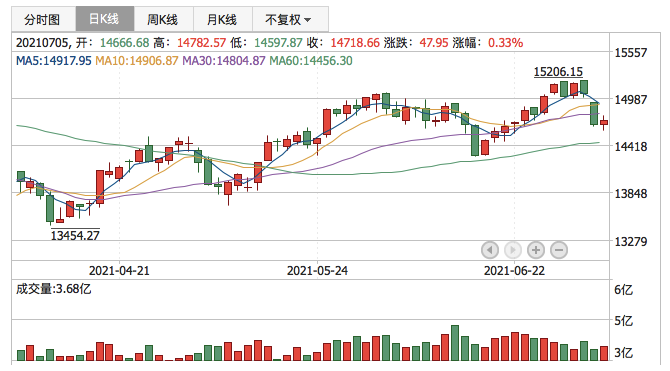670x371 pixels.
Task: Click the 14987 price axis label
Action: coord(631,100)
